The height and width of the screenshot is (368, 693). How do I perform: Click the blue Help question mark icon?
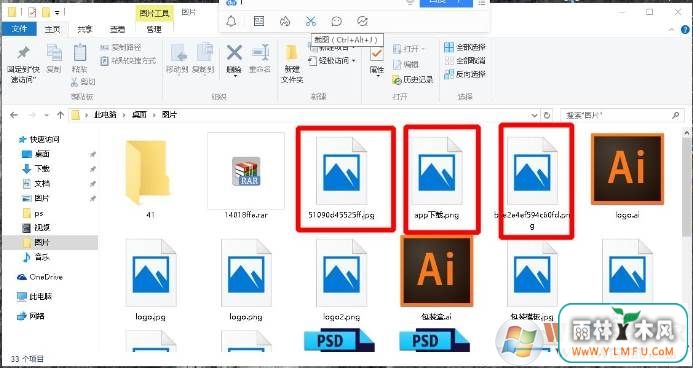click(685, 30)
